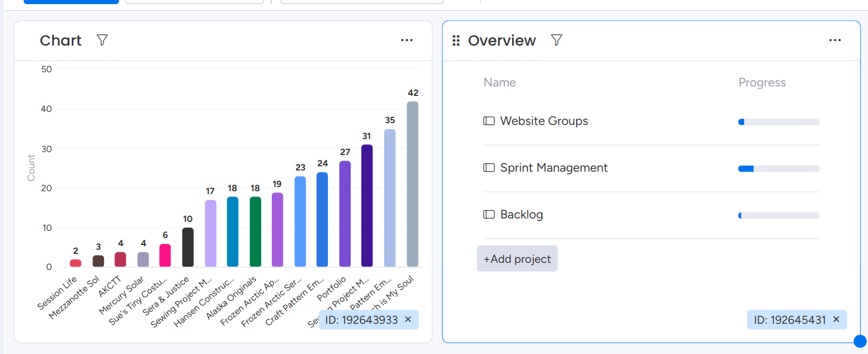The width and height of the screenshot is (868, 354).
Task: Click the Overview widget title
Action: click(502, 40)
